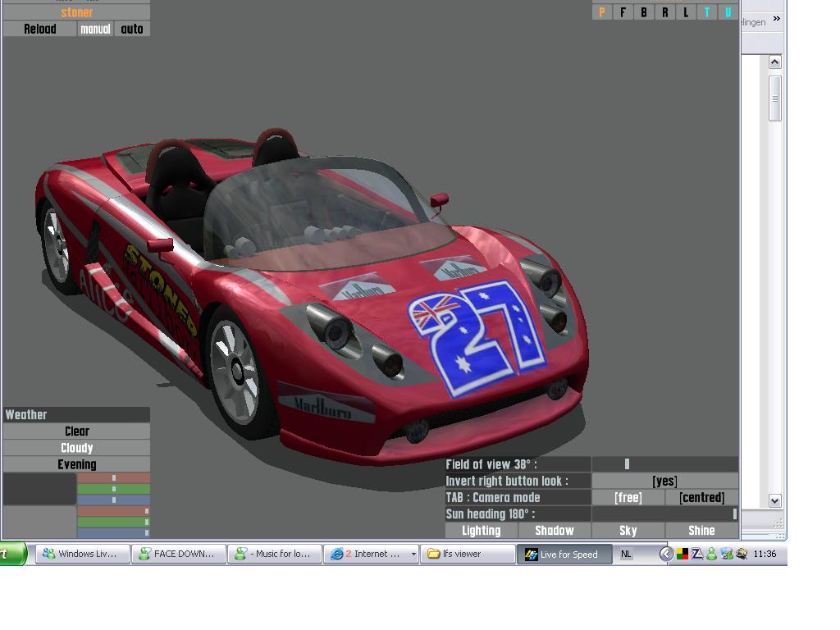The width and height of the screenshot is (840, 630).
Task: Click the green Messenger buddy tray icon
Action: tap(711, 554)
